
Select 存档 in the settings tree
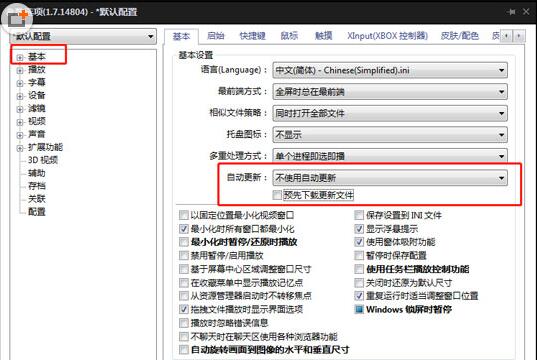click(x=37, y=186)
